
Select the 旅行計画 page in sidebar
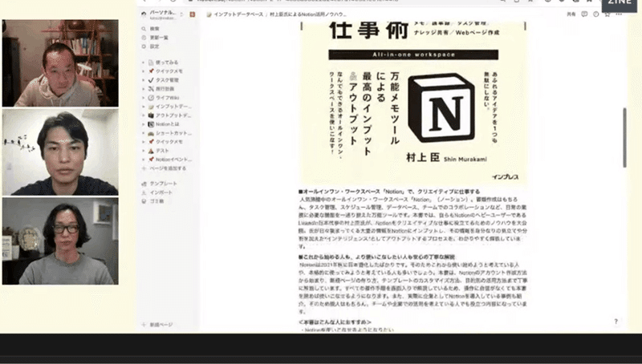pos(165,89)
